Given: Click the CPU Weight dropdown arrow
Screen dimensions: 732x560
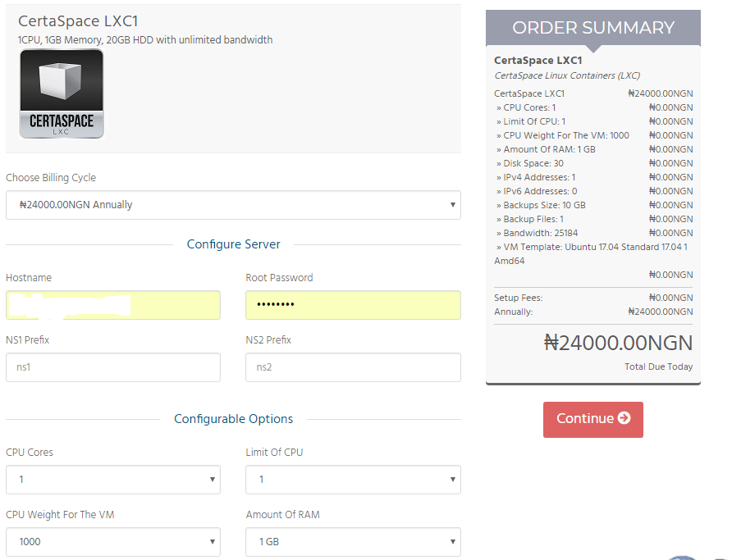Looking at the screenshot, I should click(x=212, y=542).
